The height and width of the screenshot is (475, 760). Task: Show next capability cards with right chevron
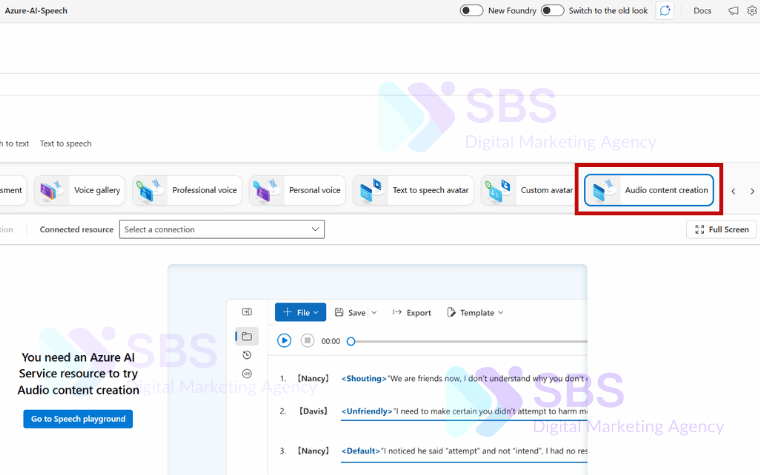click(x=752, y=191)
